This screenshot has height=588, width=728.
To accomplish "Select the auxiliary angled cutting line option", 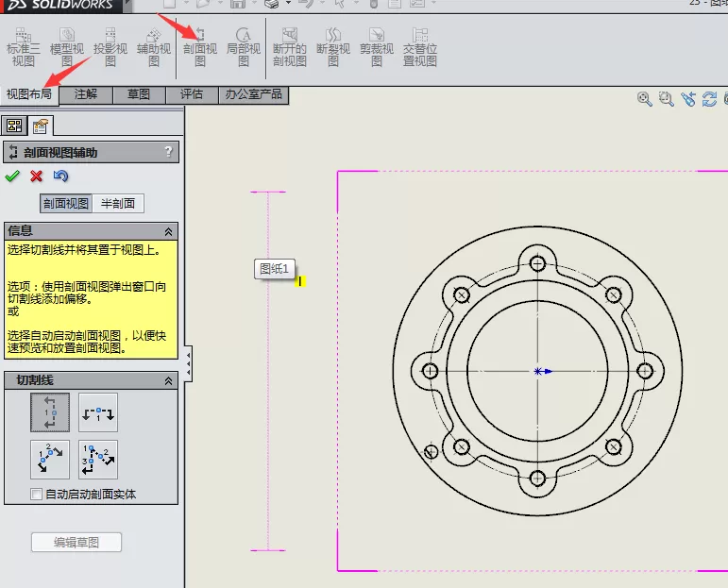I will (x=50, y=460).
